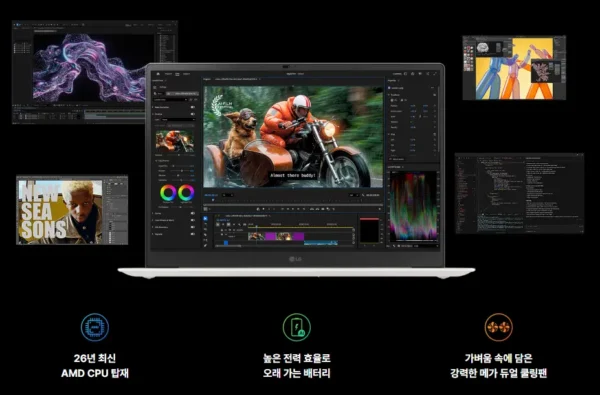Screen dimensions: 600x395
Task: Click the code editor window behind the laptop
Action: point(519,193)
